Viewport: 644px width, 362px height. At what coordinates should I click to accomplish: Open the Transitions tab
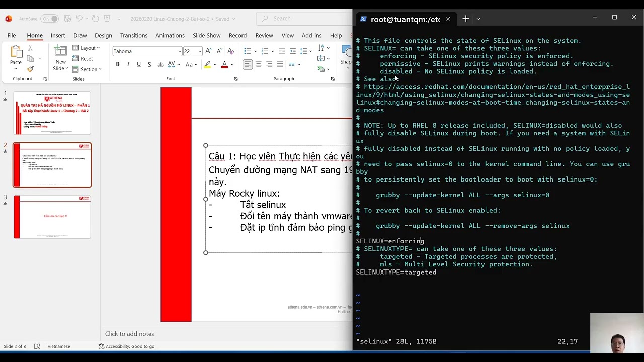point(134,35)
